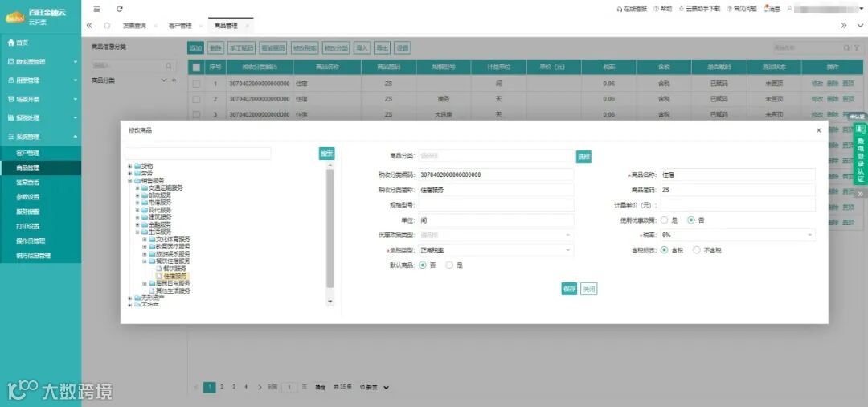Click the tree vertical scrollbar thumb

330,228
